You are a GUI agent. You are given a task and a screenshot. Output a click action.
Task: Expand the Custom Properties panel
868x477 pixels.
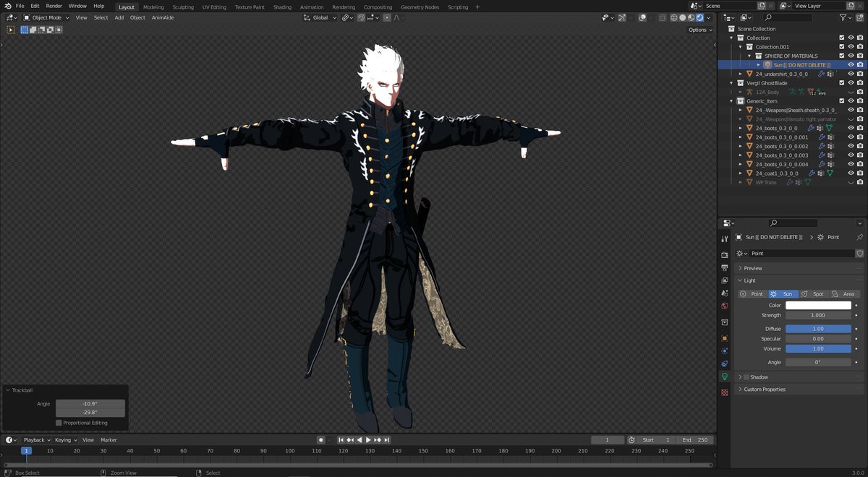point(740,389)
